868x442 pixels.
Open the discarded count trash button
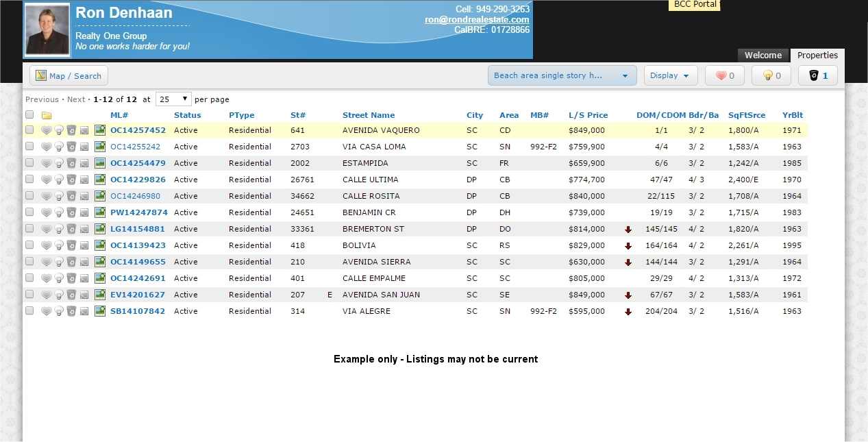(818, 75)
